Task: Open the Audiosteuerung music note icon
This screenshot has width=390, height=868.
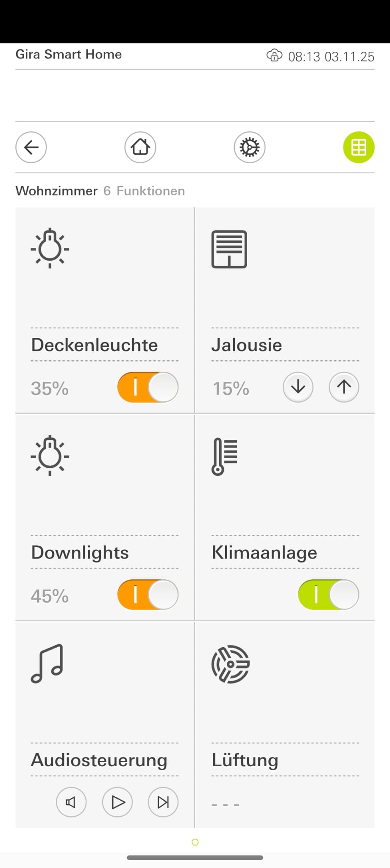Action: (x=47, y=664)
